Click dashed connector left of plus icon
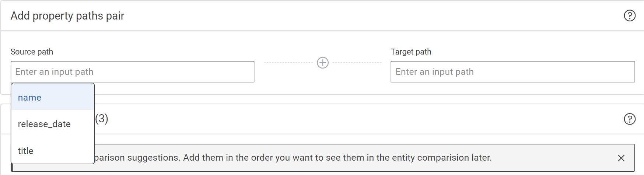 point(288,63)
